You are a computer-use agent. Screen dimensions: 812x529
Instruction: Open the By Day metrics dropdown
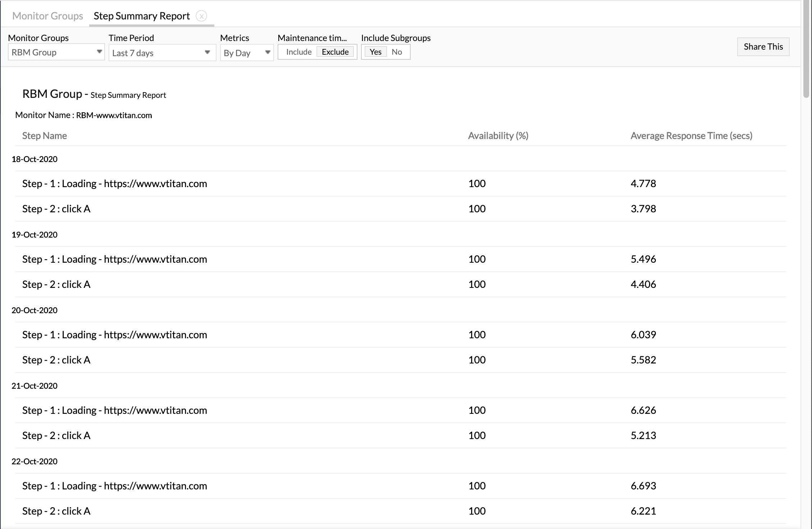[x=247, y=53]
